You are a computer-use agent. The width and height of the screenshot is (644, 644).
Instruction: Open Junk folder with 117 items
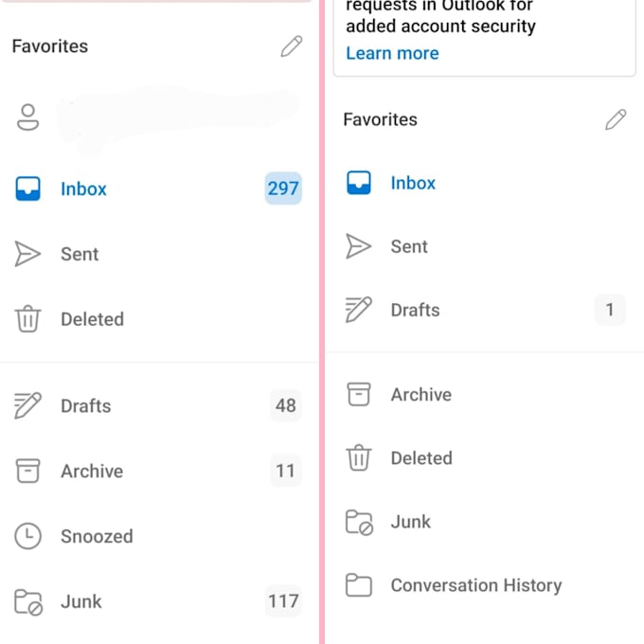[159, 601]
